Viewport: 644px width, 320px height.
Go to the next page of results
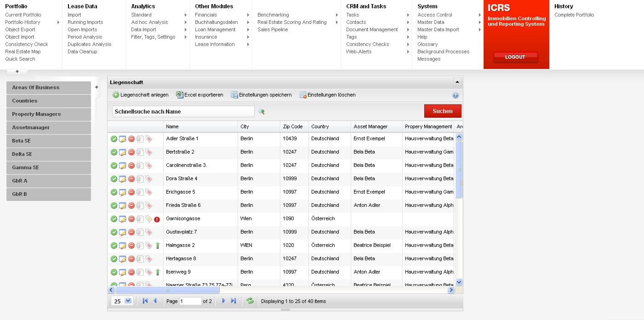(x=224, y=301)
